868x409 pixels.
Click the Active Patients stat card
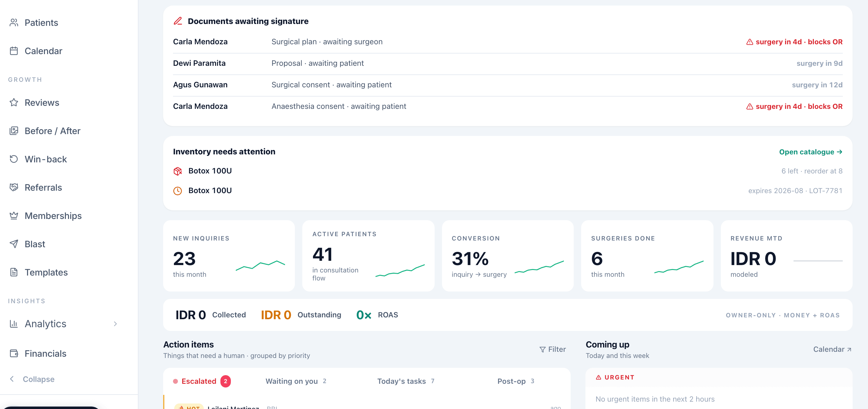point(368,256)
